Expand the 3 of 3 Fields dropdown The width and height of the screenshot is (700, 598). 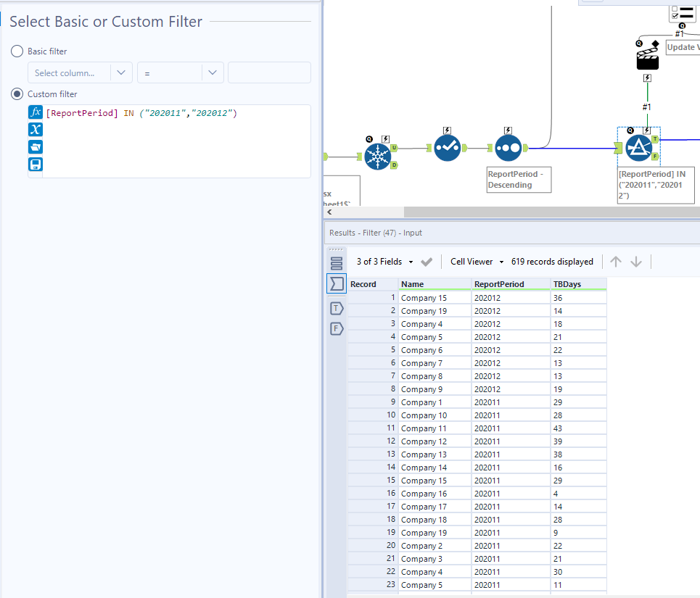(x=384, y=262)
